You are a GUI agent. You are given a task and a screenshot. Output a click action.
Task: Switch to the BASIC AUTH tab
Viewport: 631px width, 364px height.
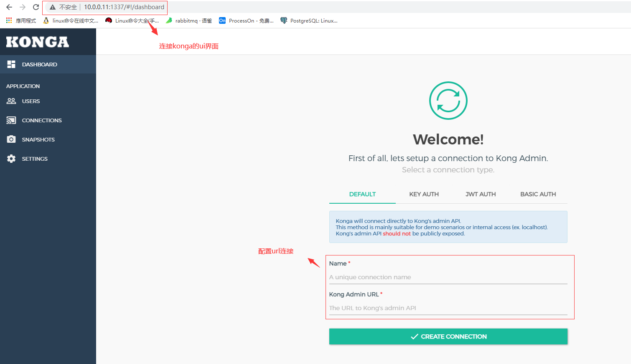(x=538, y=194)
